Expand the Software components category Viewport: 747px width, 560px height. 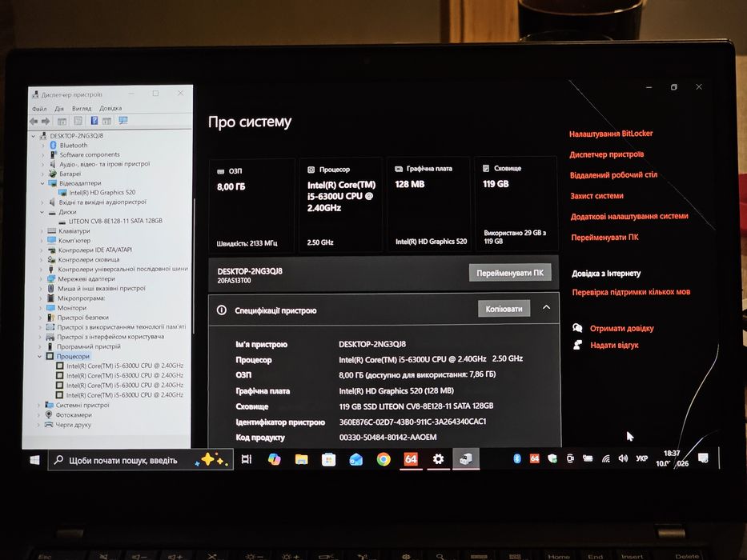pyautogui.click(x=43, y=154)
